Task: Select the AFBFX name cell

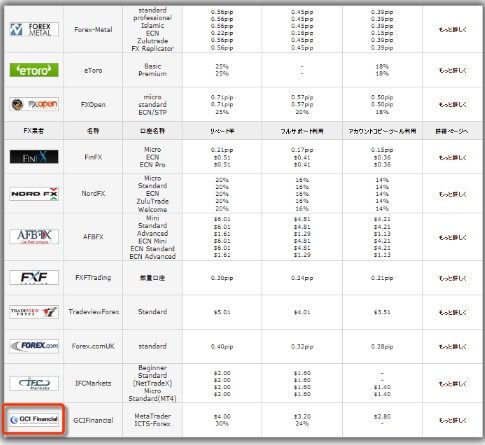Action: [x=93, y=237]
